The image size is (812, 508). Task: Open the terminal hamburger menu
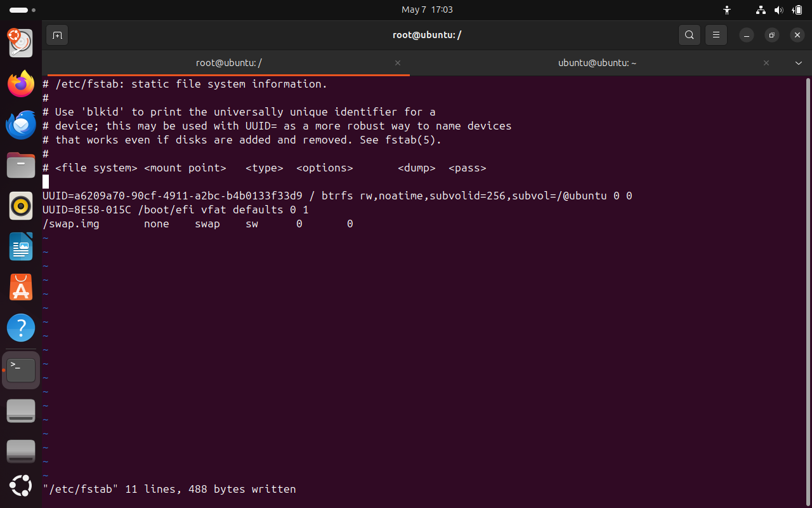click(x=716, y=35)
